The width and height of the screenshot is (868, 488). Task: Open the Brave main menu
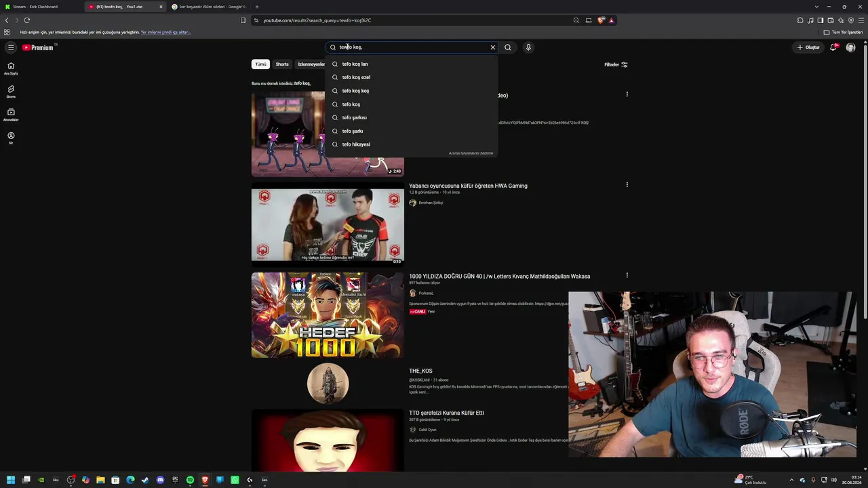tap(861, 20)
